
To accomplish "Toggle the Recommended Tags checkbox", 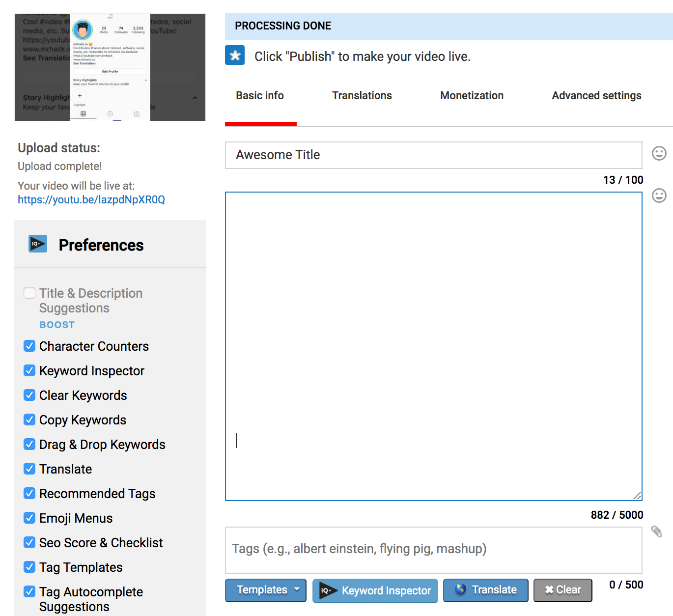I will pyautogui.click(x=29, y=494).
